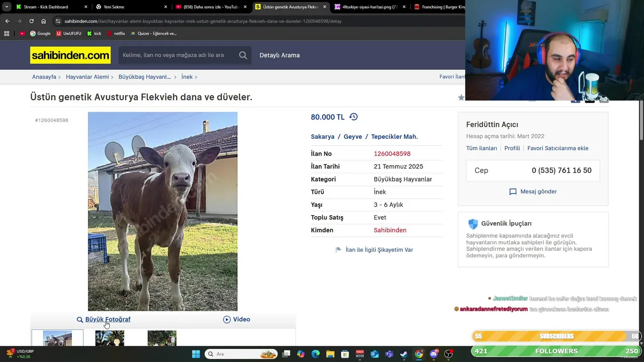Screen dimensions: 644x362
Task: Open the apps grid in bookmarks bar
Action: (x=7, y=34)
